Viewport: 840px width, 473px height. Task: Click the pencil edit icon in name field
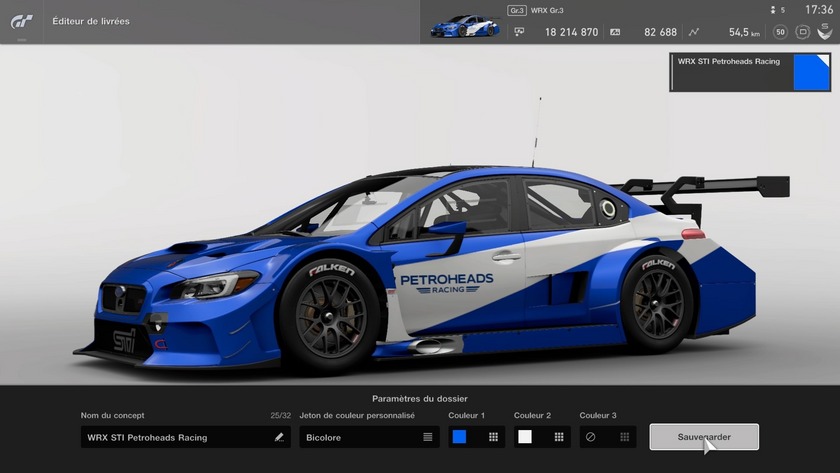[279, 437]
